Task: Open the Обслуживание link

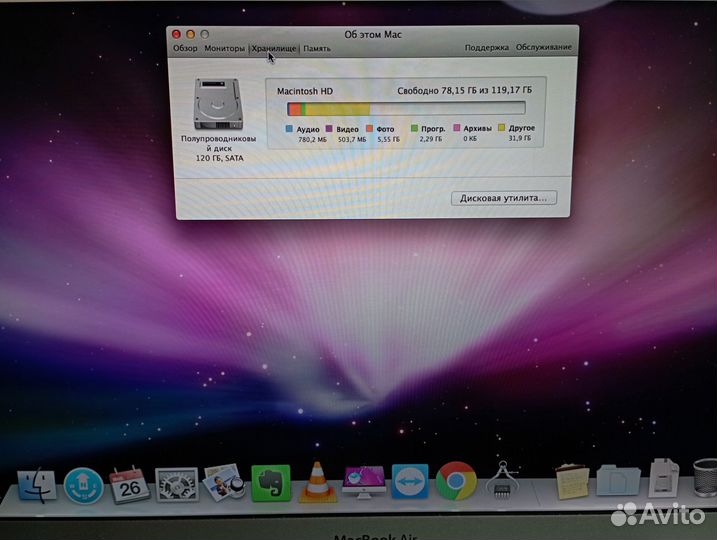Action: click(544, 47)
